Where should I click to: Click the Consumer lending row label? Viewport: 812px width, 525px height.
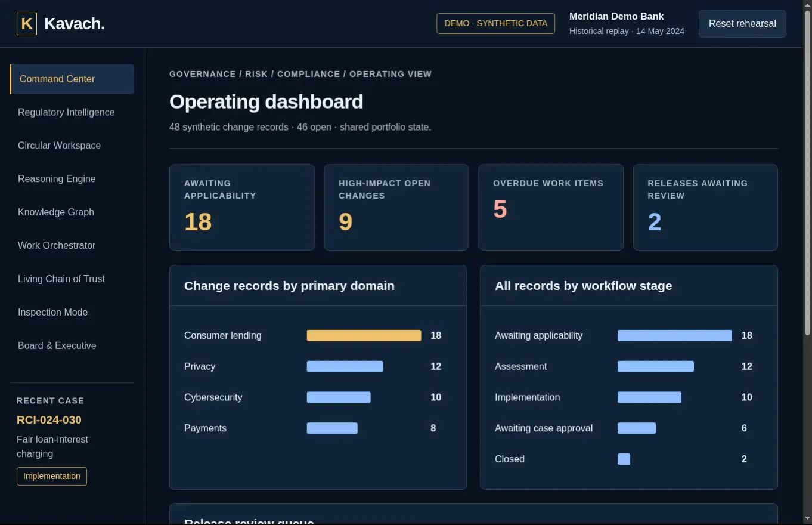[x=222, y=336]
